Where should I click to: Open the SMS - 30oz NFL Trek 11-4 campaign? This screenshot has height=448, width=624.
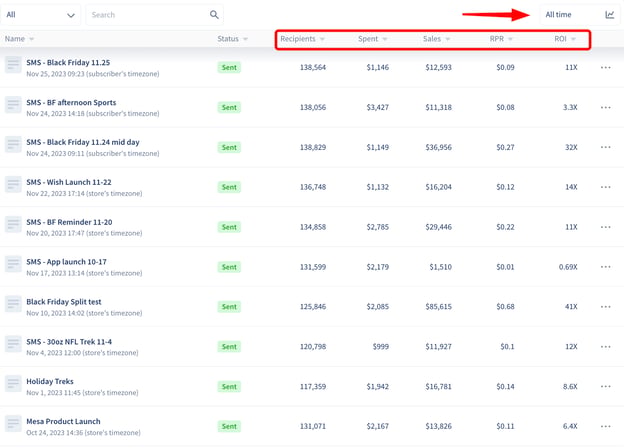[x=69, y=342]
